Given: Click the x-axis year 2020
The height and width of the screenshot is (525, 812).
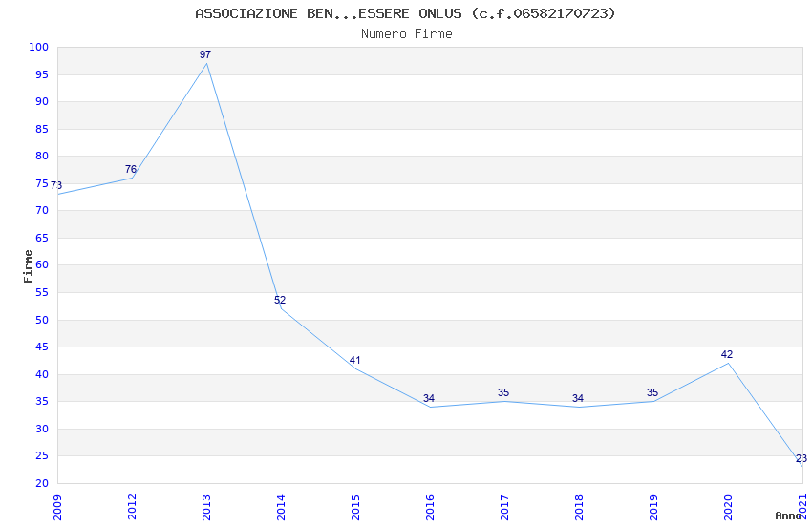Looking at the screenshot, I should tap(729, 508).
